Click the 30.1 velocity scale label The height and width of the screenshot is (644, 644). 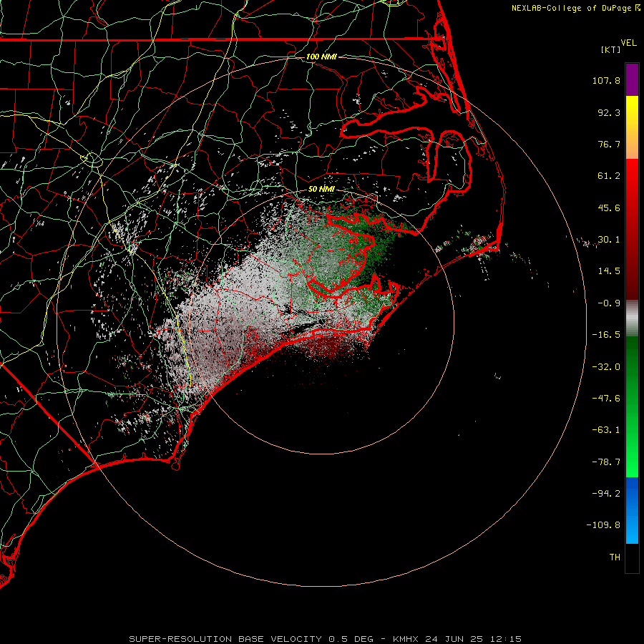click(x=609, y=240)
